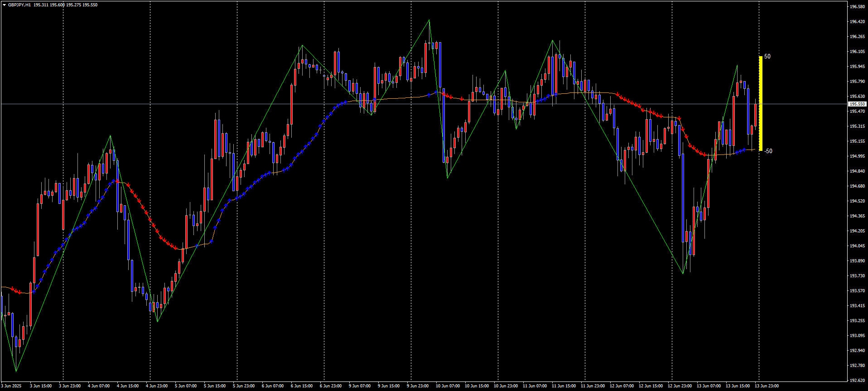Click the GBPJPY,H1 chart title text
The width and height of the screenshot is (868, 391).
pyautogui.click(x=19, y=5)
